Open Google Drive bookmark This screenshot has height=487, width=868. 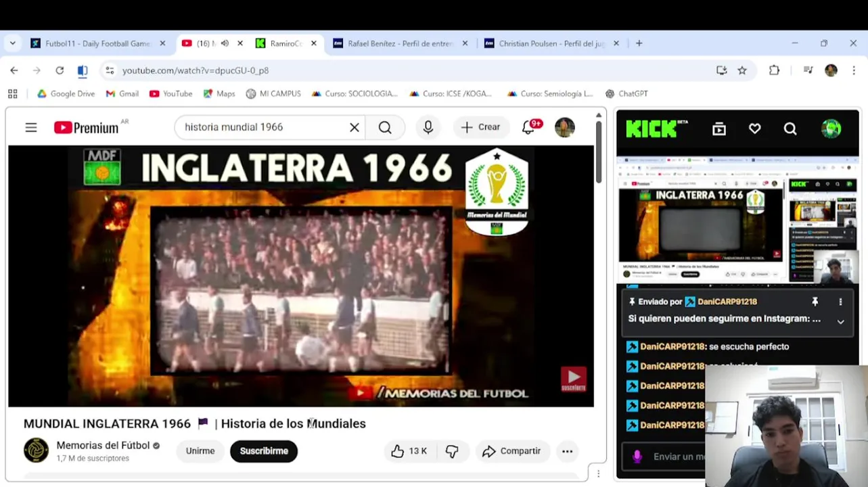66,94
